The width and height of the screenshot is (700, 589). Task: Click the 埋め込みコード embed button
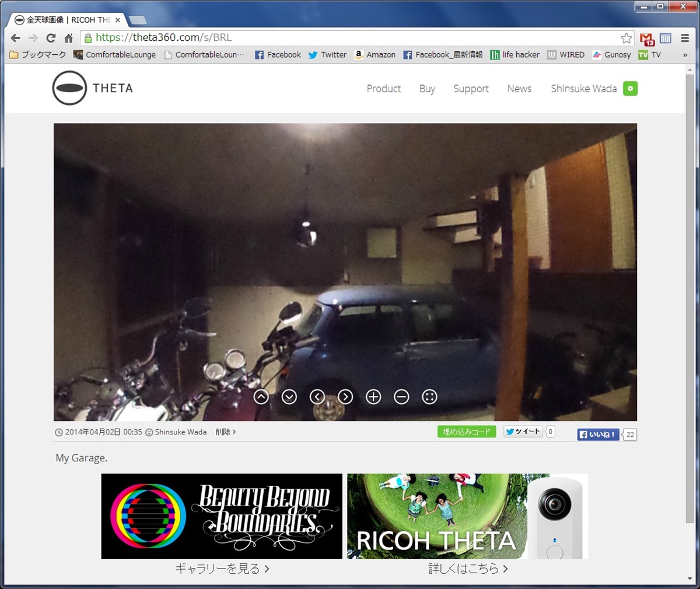coord(467,432)
